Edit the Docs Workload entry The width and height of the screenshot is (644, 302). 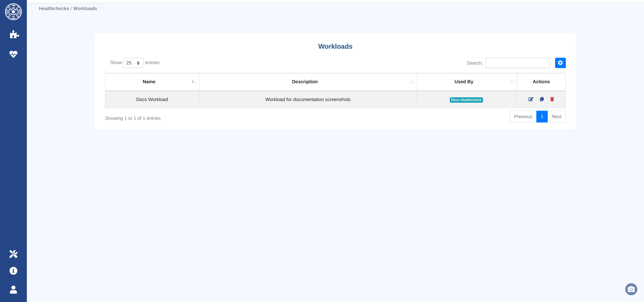point(531,99)
